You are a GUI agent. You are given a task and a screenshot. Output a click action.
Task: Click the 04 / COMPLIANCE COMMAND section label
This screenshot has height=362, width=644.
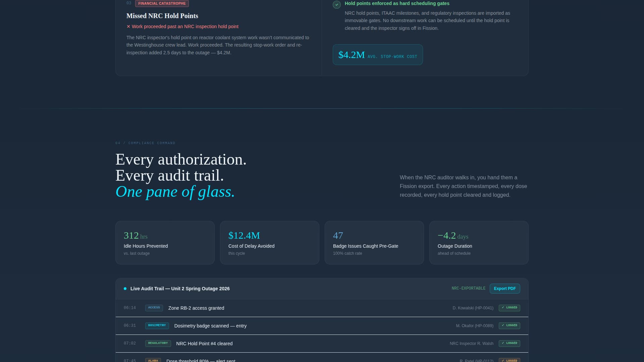click(x=145, y=143)
